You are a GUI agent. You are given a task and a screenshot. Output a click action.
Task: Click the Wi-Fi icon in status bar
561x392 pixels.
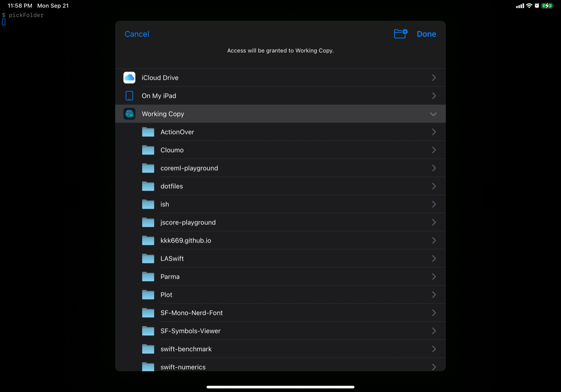(x=529, y=6)
